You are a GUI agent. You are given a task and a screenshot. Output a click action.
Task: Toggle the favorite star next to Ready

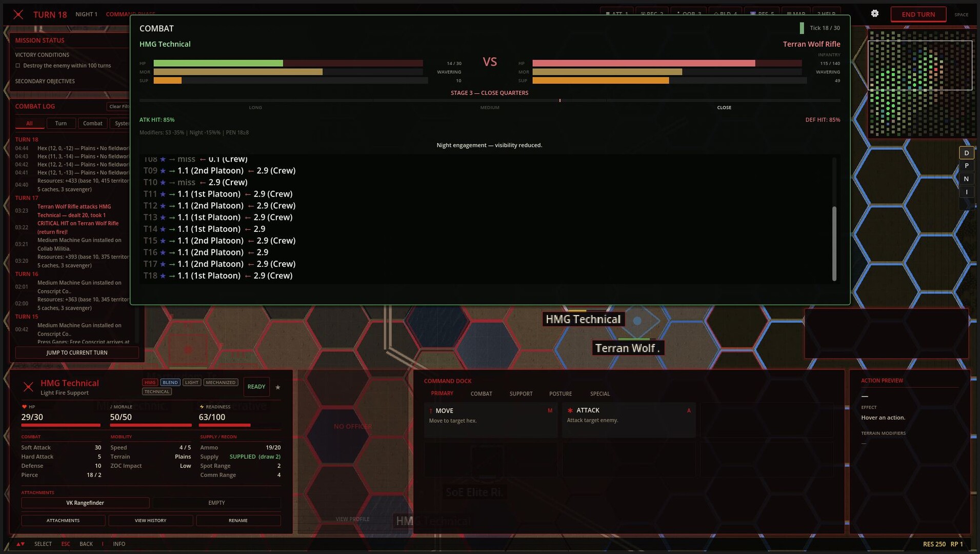click(x=278, y=387)
